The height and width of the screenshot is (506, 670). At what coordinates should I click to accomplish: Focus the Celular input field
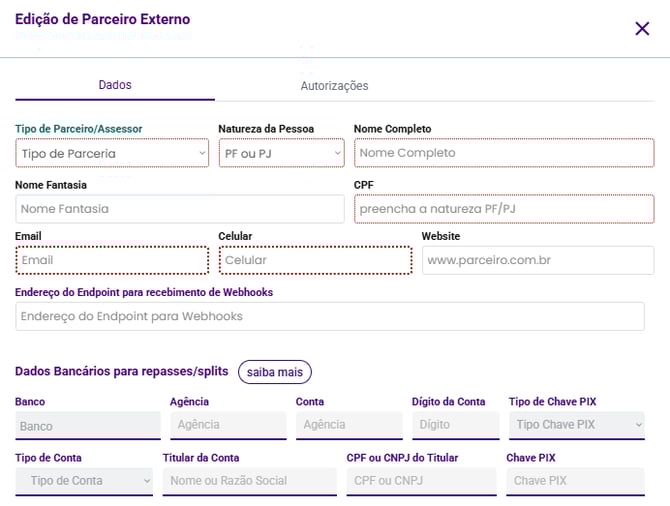click(315, 260)
